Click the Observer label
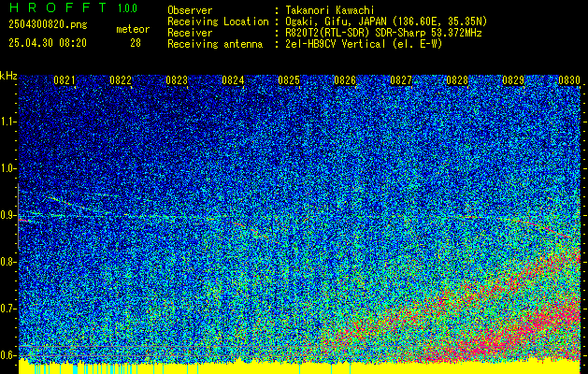This screenshot has width=588, height=374. 190,10
